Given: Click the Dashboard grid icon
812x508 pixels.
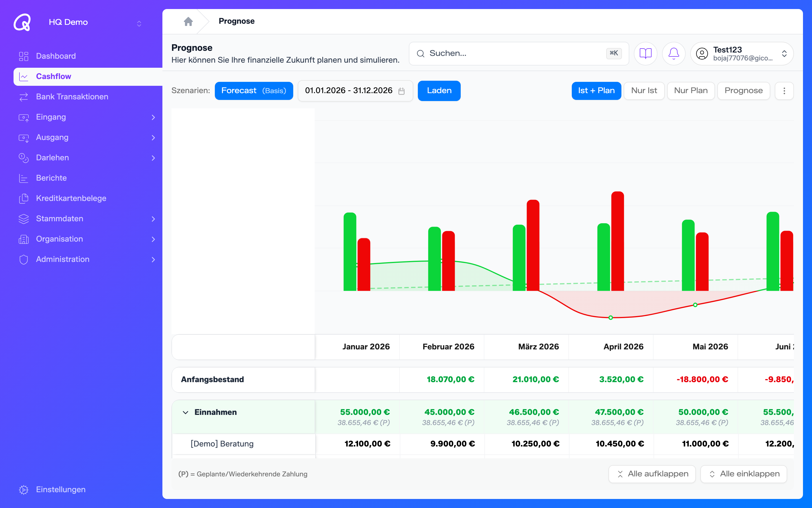Looking at the screenshot, I should pos(23,56).
